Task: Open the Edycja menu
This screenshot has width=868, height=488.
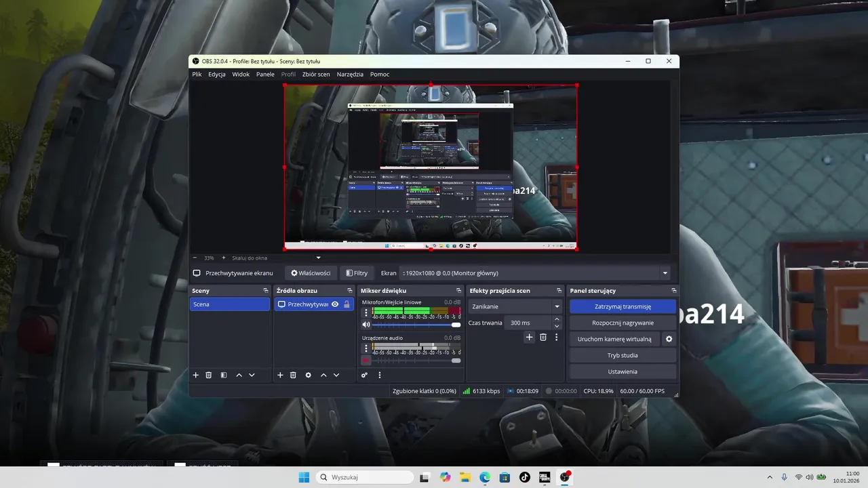Action: 217,75
